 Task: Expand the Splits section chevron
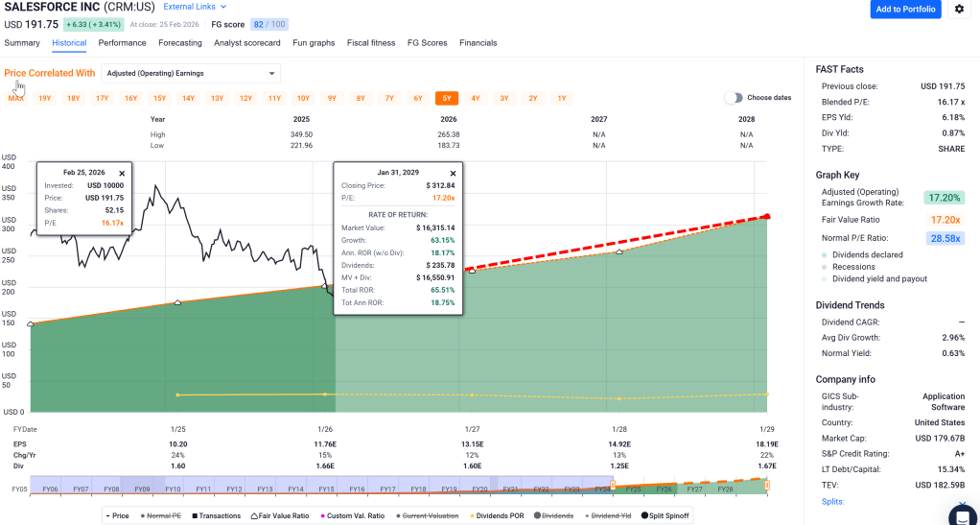pos(963,502)
